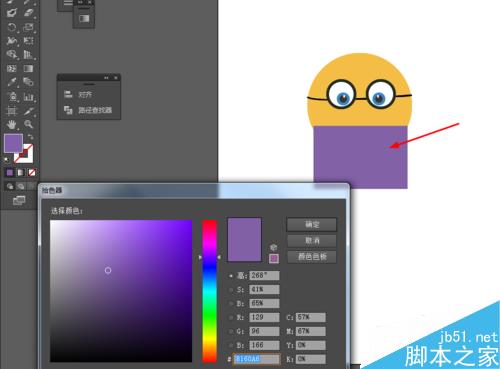
Task: Select the Blue B radio button
Action: (231, 345)
